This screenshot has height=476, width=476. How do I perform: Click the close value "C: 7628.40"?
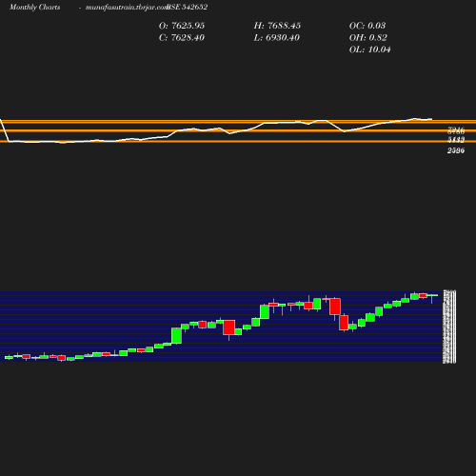pyautogui.click(x=182, y=37)
